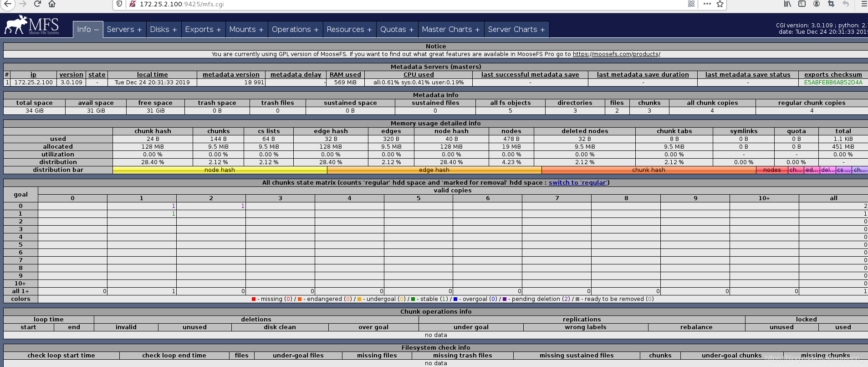Add Exports section with its plus

219,30
